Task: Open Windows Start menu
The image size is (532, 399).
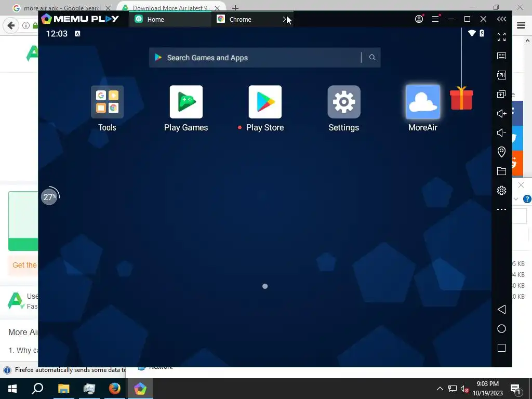Action: (x=12, y=389)
